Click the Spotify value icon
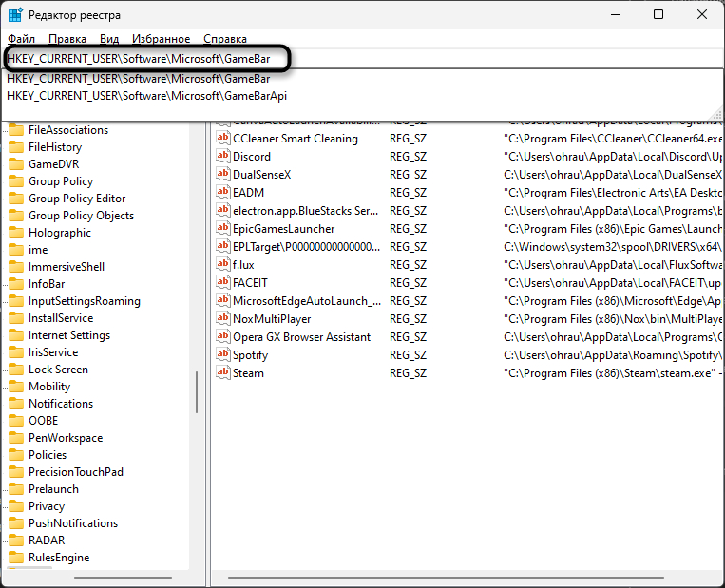This screenshot has width=725, height=588. point(223,354)
